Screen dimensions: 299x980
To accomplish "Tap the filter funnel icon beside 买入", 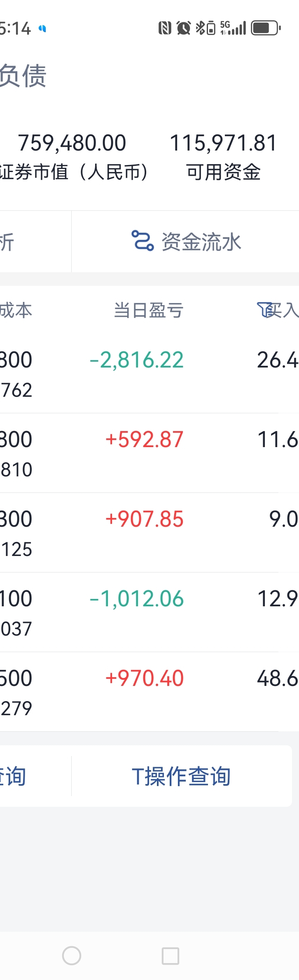I will (x=264, y=310).
